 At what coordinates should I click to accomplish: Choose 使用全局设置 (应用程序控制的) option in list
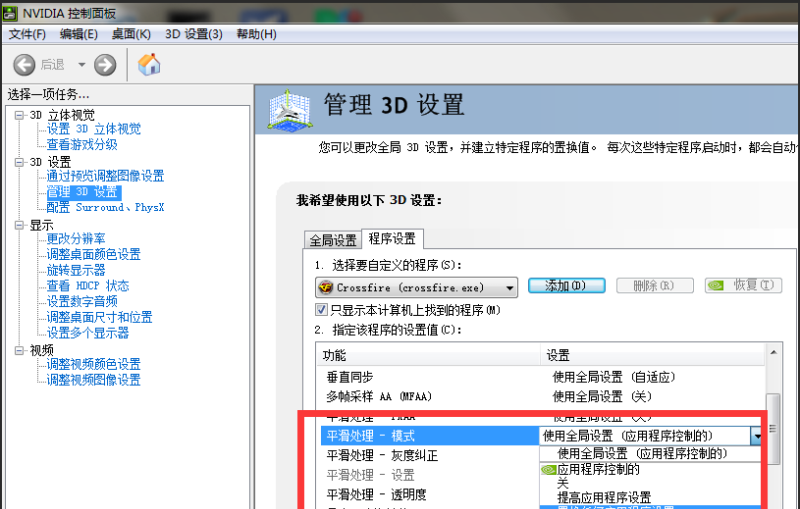(651, 453)
